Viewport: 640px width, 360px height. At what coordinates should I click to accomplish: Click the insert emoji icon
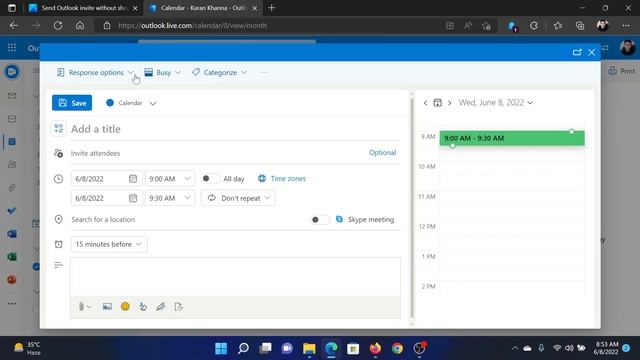pyautogui.click(x=125, y=307)
